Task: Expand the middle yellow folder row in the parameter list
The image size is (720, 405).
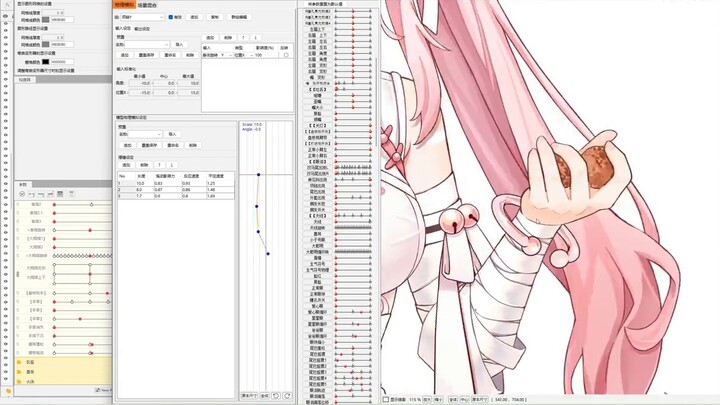Action: click(x=64, y=372)
